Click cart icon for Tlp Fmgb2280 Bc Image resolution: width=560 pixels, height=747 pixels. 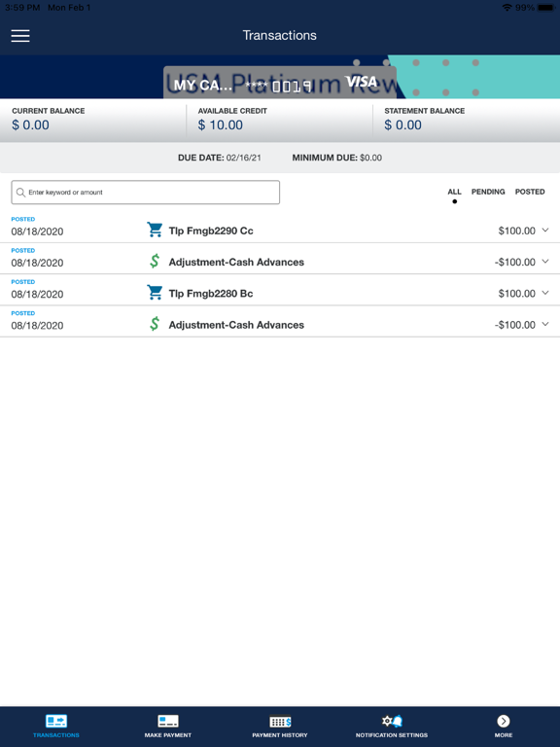[155, 293]
